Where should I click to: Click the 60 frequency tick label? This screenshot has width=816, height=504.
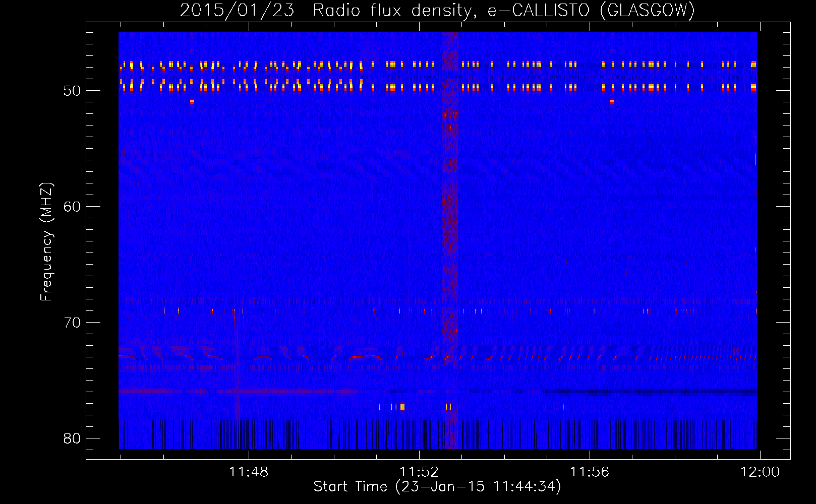click(73, 207)
